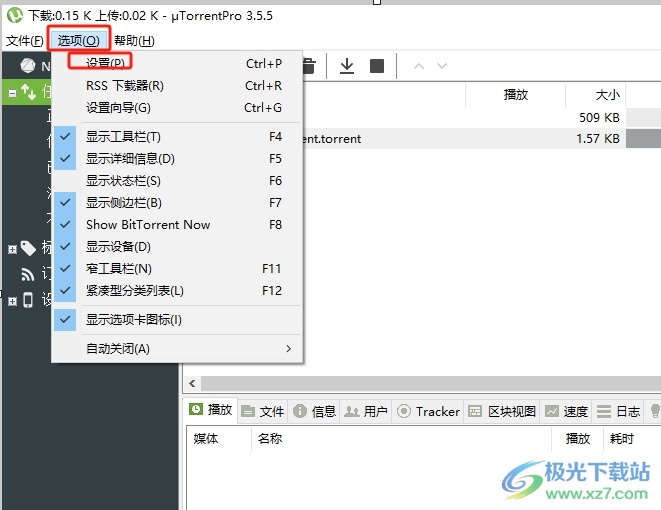Switch to 日志 tab
Screen dimensions: 661x510
pos(618,411)
